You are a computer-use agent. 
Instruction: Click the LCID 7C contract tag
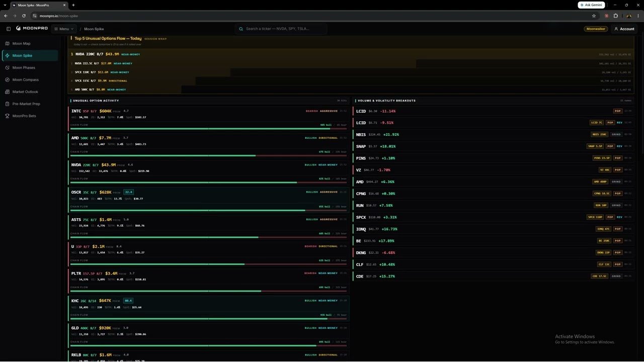596,123
